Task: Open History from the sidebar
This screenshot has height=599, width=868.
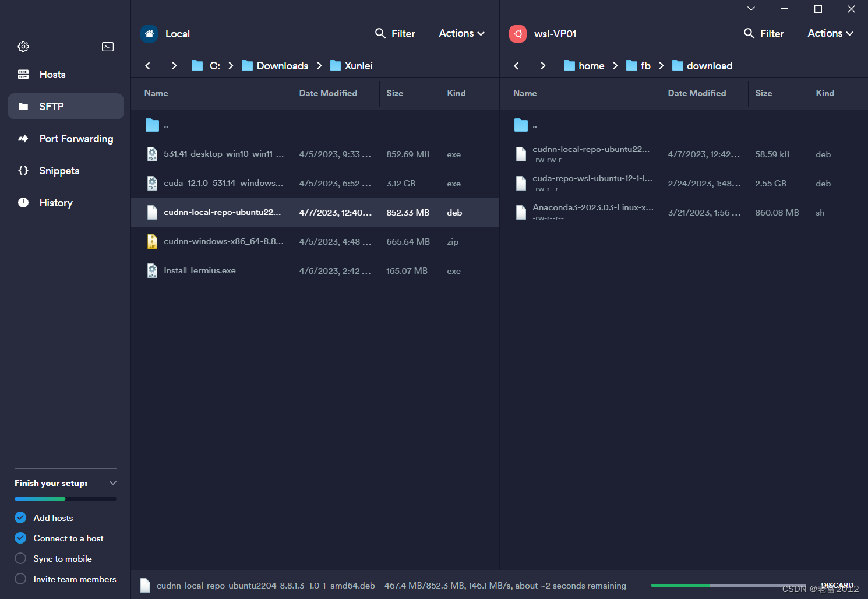Action: [x=23, y=202]
